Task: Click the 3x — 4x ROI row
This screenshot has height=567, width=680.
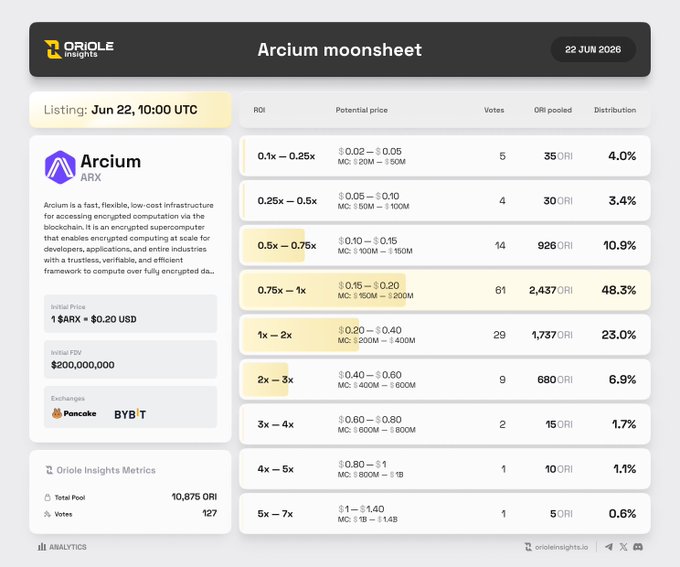Action: point(445,424)
